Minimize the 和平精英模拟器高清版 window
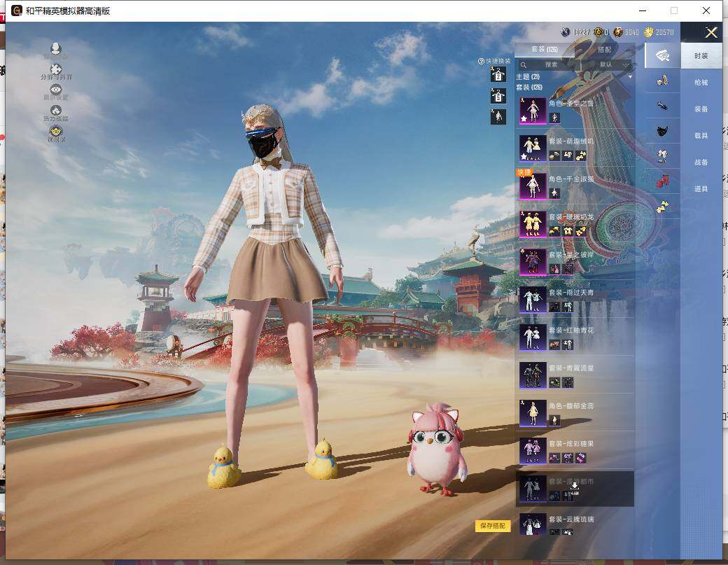 (643, 11)
